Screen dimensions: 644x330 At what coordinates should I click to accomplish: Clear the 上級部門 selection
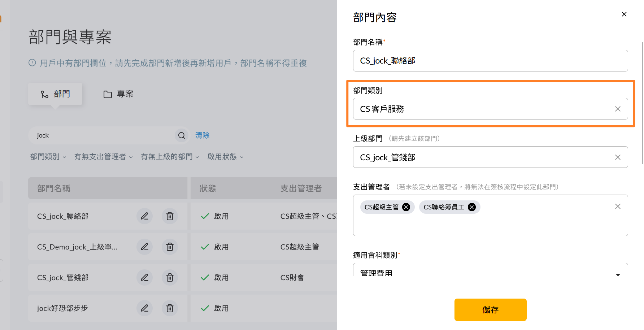point(618,157)
